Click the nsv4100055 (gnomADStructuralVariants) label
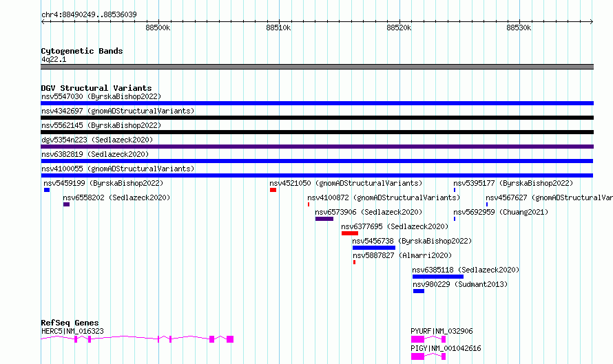The width and height of the screenshot is (613, 364). click(x=118, y=169)
